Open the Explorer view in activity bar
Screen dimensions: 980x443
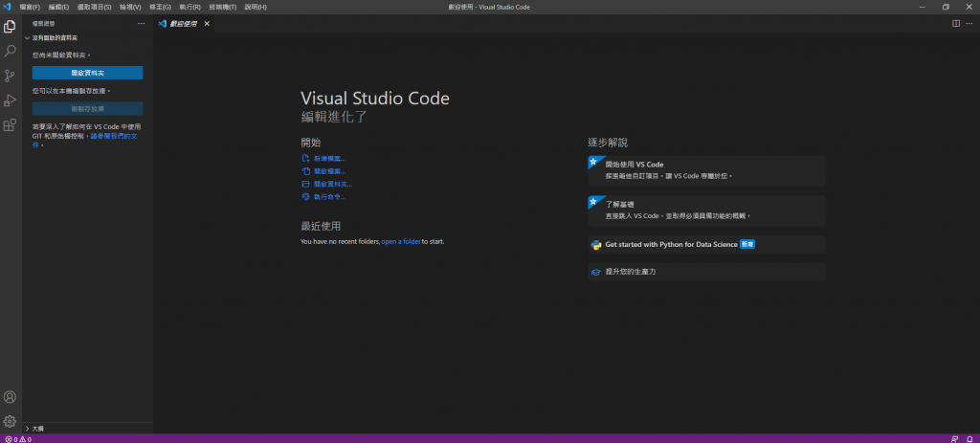tap(10, 27)
